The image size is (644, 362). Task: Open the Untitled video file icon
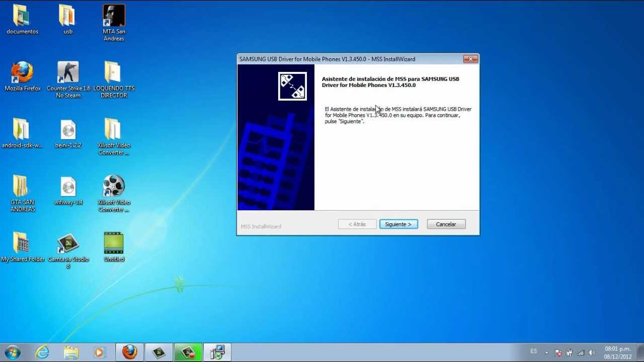(x=114, y=247)
